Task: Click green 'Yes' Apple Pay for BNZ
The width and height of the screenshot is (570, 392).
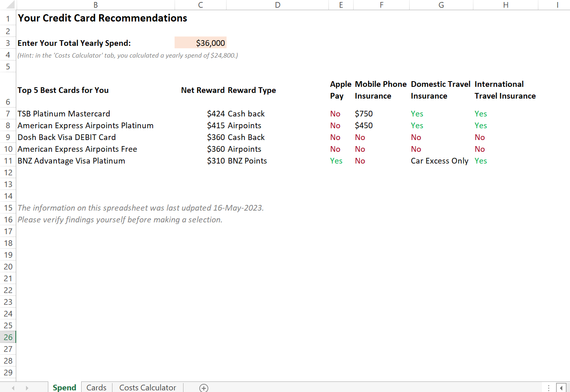Action: point(336,161)
